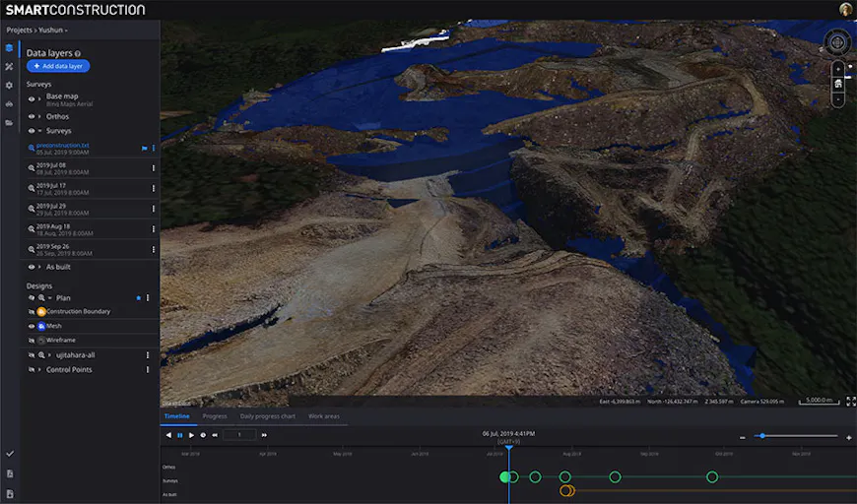Enter fullscreen map view
Viewport: 857px width, 504px height.
(851, 401)
